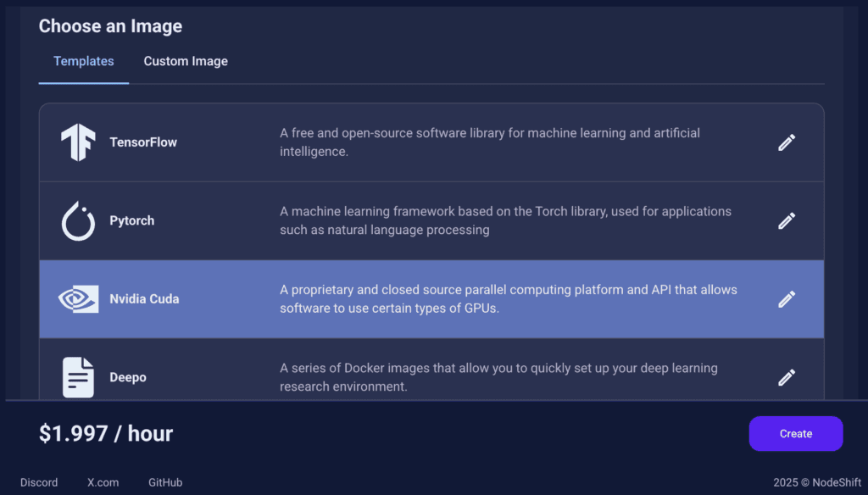868x495 pixels.
Task: Click the Nvidia eye logo icon
Action: [x=78, y=299]
